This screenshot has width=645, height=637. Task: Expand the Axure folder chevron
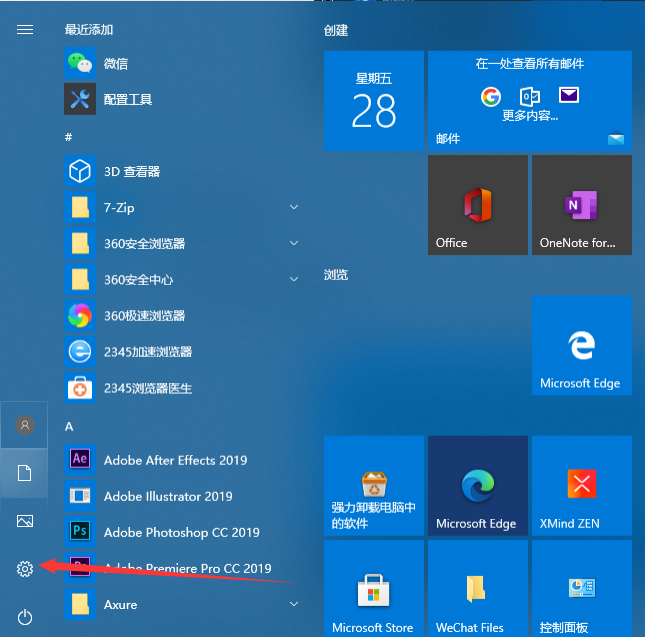coord(294,604)
